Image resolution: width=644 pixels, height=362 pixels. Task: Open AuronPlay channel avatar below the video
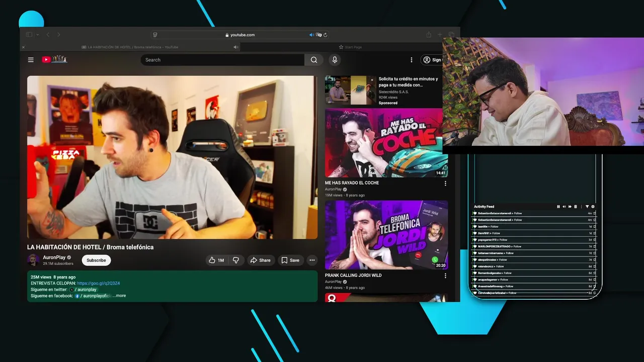coord(33,260)
